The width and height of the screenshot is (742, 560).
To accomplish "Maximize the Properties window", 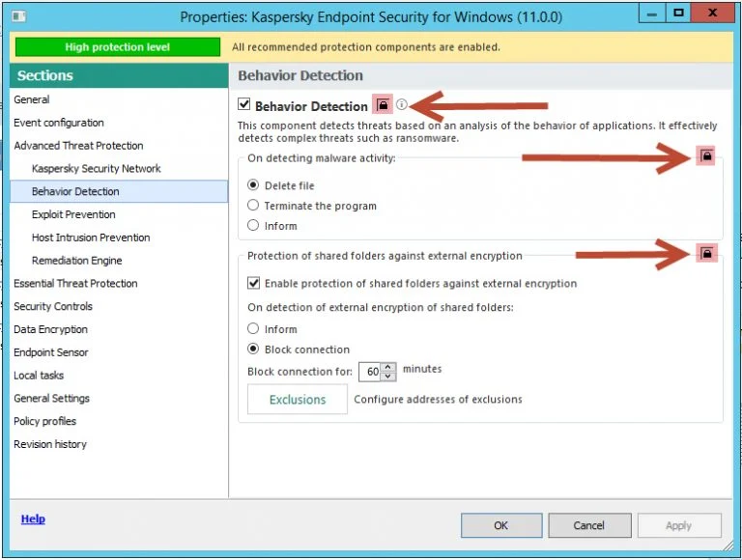I will tap(678, 13).
